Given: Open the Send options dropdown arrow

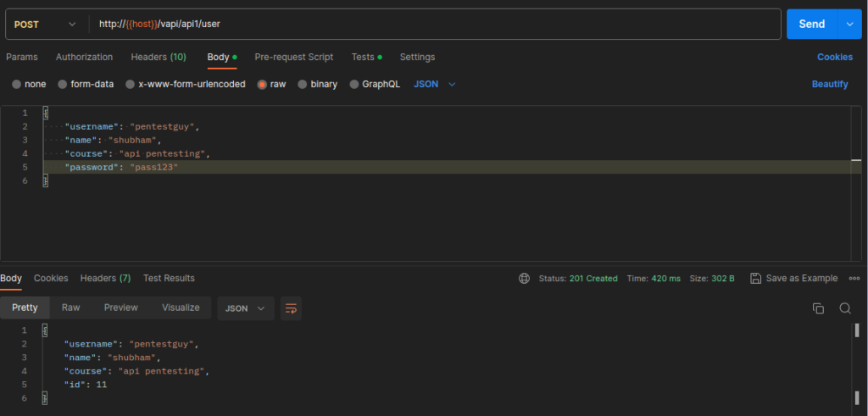Looking at the screenshot, I should (x=850, y=24).
